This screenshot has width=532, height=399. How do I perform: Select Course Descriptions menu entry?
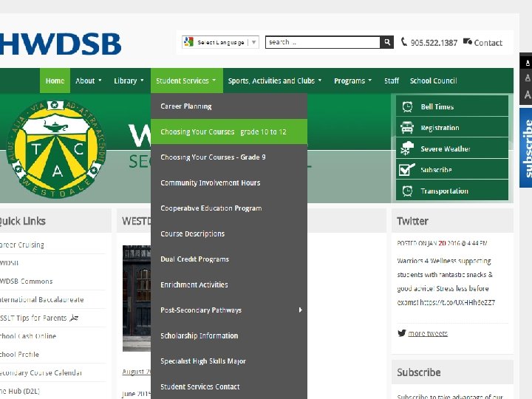pyautogui.click(x=229, y=233)
